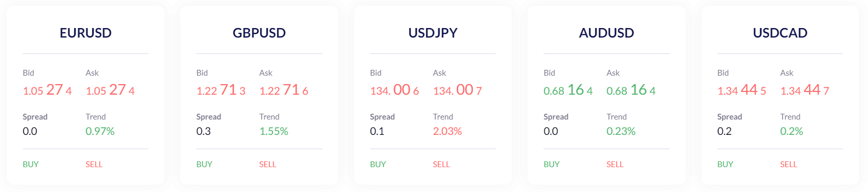Open the AUDUSD pair title
The width and height of the screenshot is (868, 192).
click(x=607, y=33)
